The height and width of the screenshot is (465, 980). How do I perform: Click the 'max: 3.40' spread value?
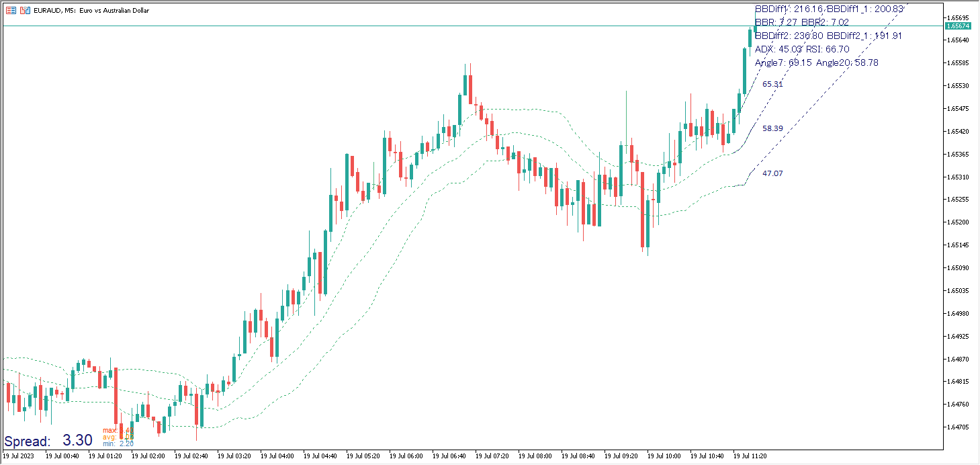click(118, 430)
